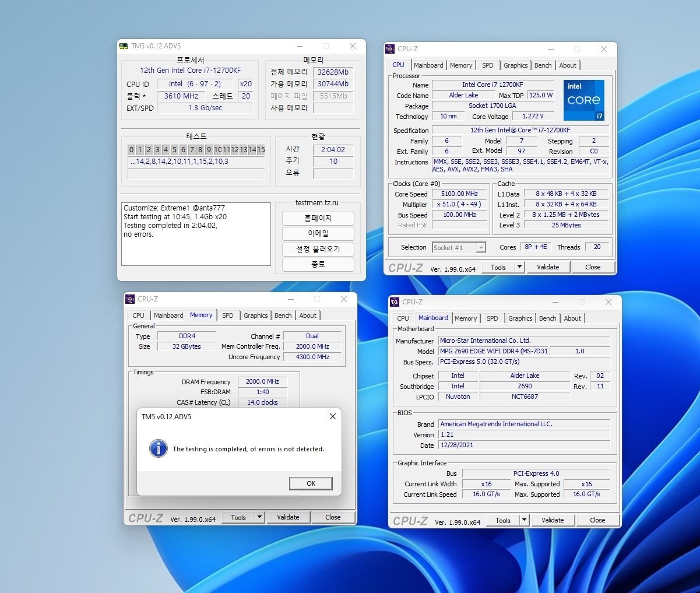Open Graphics tab in CPU window
The height and width of the screenshot is (593, 700).
pyautogui.click(x=516, y=65)
